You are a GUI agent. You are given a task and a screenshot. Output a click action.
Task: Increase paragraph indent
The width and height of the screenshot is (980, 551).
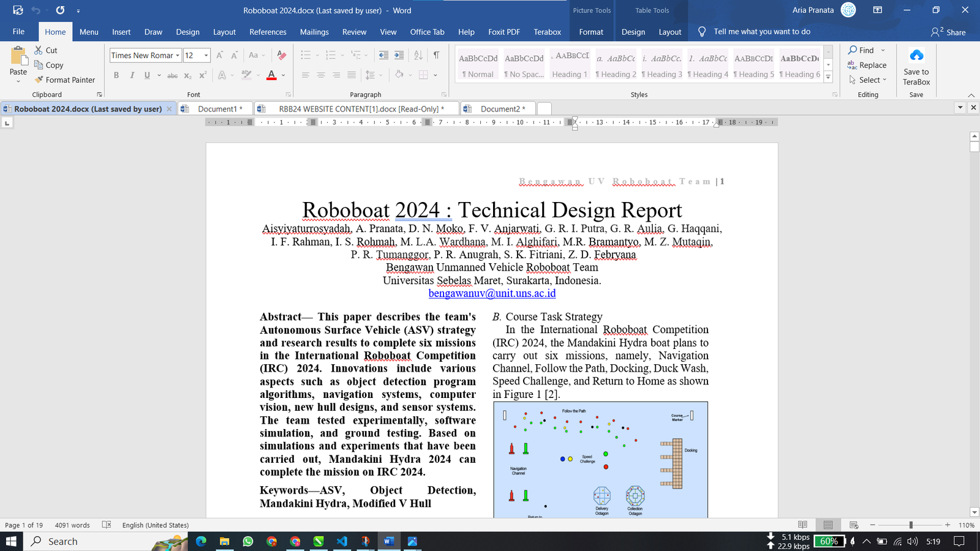(399, 55)
